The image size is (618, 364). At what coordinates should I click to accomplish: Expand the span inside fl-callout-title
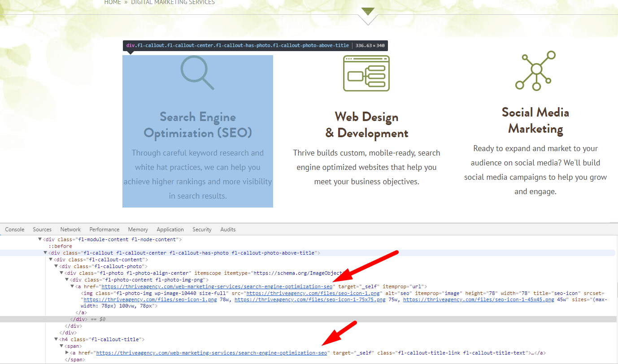[61, 346]
